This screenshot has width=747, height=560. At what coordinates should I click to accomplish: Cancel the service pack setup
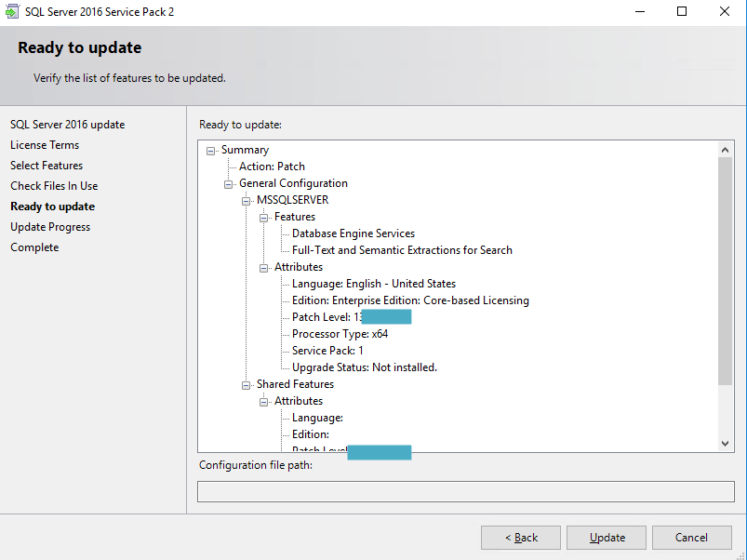click(692, 538)
